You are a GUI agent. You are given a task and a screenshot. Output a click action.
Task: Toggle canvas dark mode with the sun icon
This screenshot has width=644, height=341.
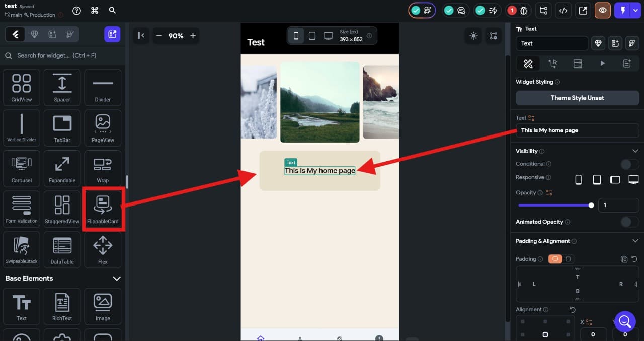click(x=472, y=36)
